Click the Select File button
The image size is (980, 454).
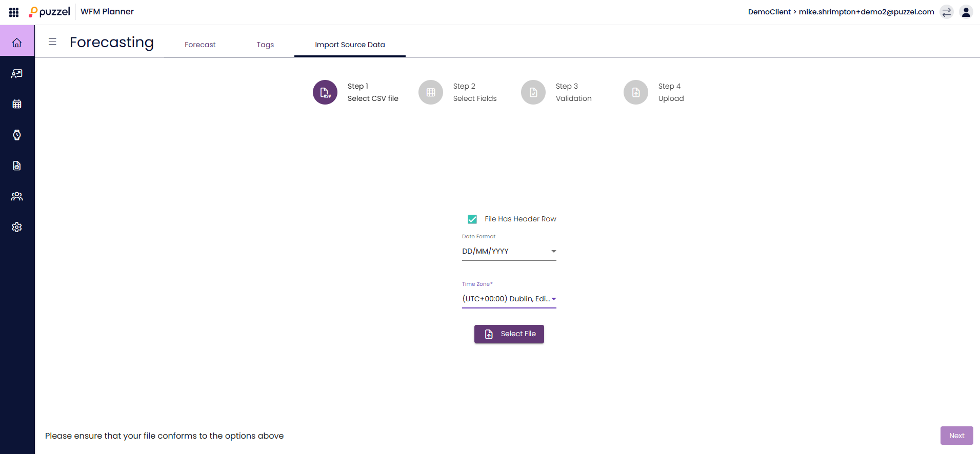point(509,334)
